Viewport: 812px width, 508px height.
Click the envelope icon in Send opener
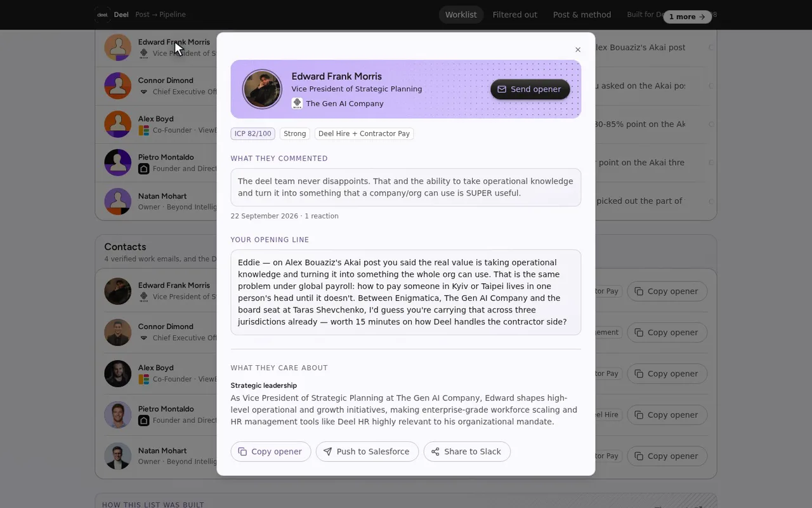coord(502,89)
